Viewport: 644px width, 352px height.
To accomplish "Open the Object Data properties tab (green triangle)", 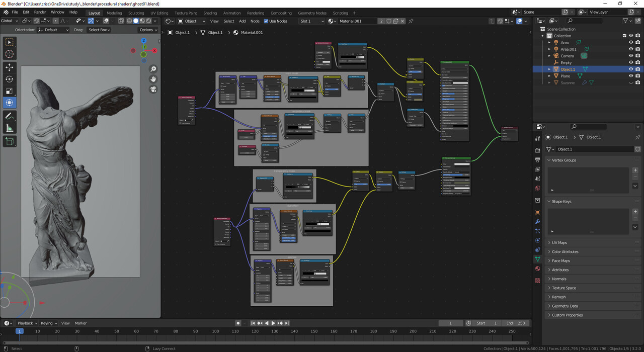I will (537, 259).
